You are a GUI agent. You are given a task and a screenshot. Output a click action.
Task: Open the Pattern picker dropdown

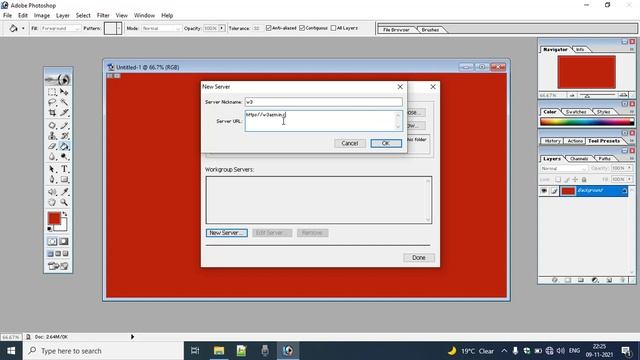[x=119, y=28]
